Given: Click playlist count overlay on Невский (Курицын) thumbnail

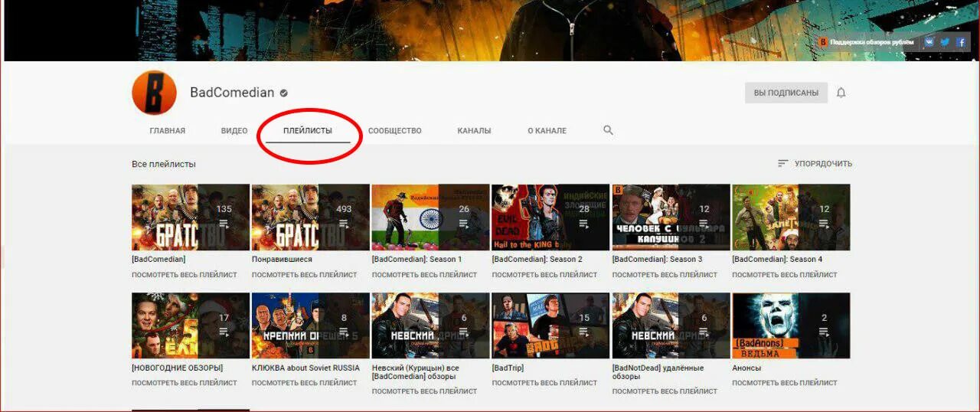Looking at the screenshot, I should click(464, 325).
